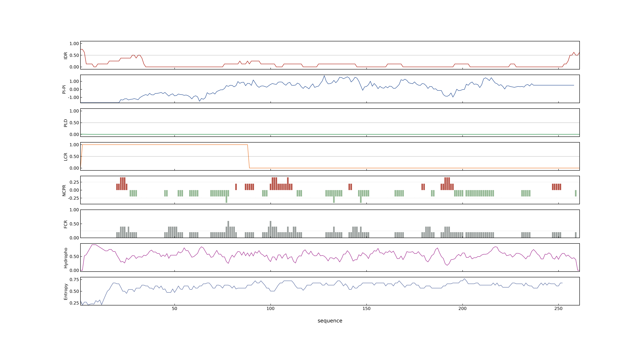Click the IDR y-axis label
The height and width of the screenshot is (343, 644).
[x=66, y=55]
